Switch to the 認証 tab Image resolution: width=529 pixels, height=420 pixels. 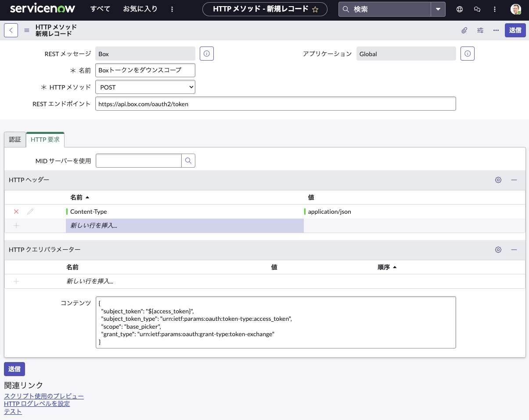pos(15,139)
